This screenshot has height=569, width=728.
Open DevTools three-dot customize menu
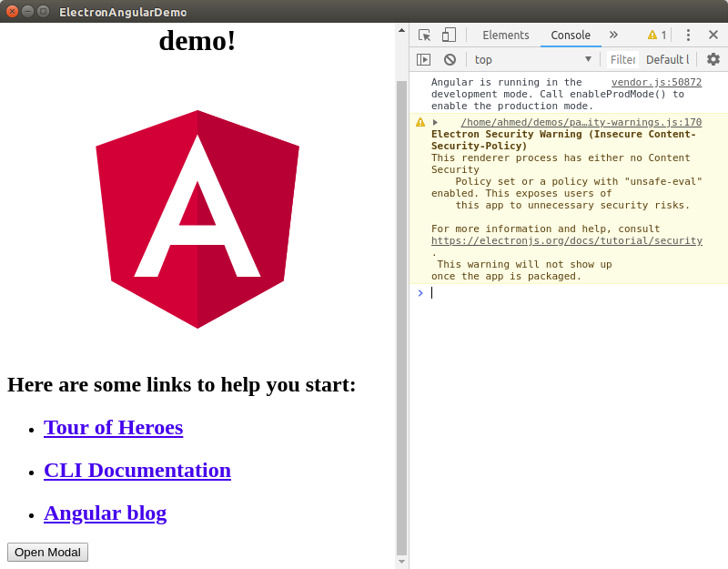click(688, 36)
